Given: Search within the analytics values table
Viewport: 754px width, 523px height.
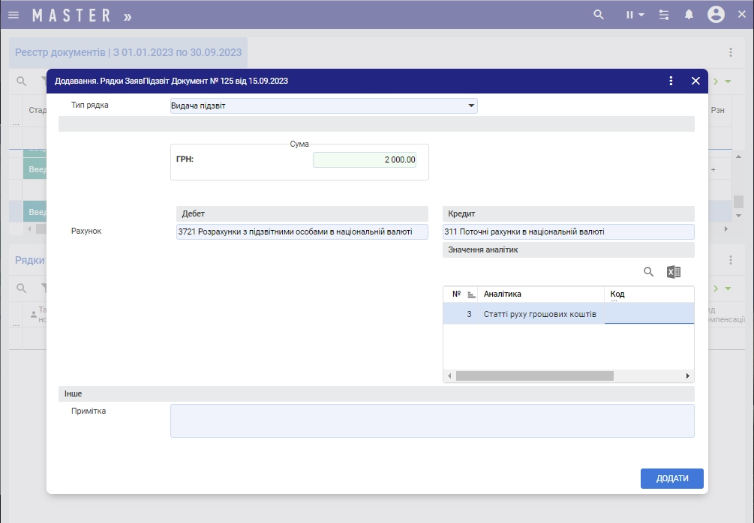Looking at the screenshot, I should [648, 272].
